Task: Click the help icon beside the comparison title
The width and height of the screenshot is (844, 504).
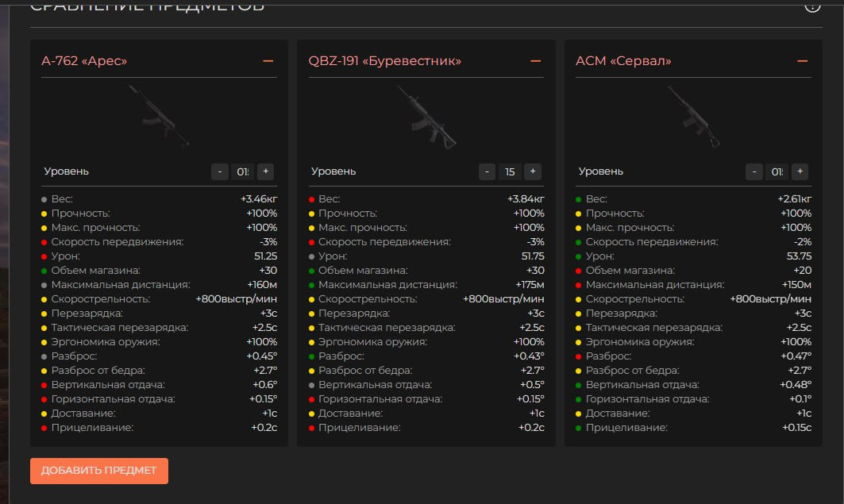Action: 811,6
